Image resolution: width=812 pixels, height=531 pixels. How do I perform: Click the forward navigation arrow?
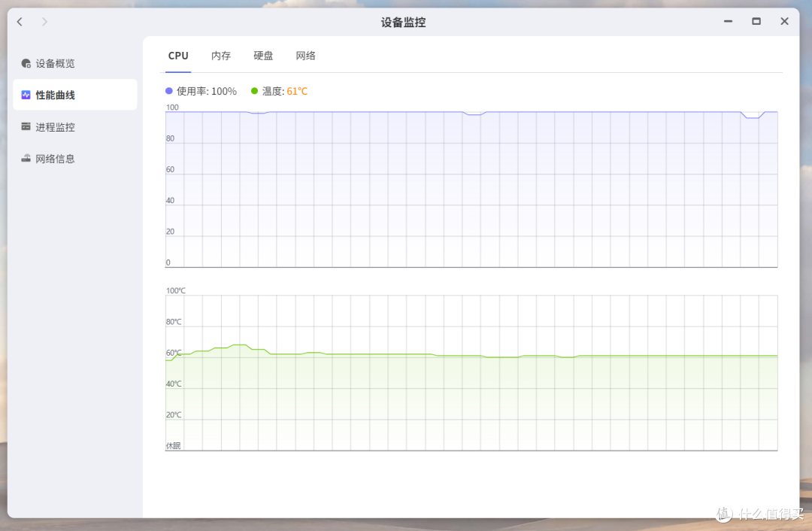pyautogui.click(x=44, y=22)
